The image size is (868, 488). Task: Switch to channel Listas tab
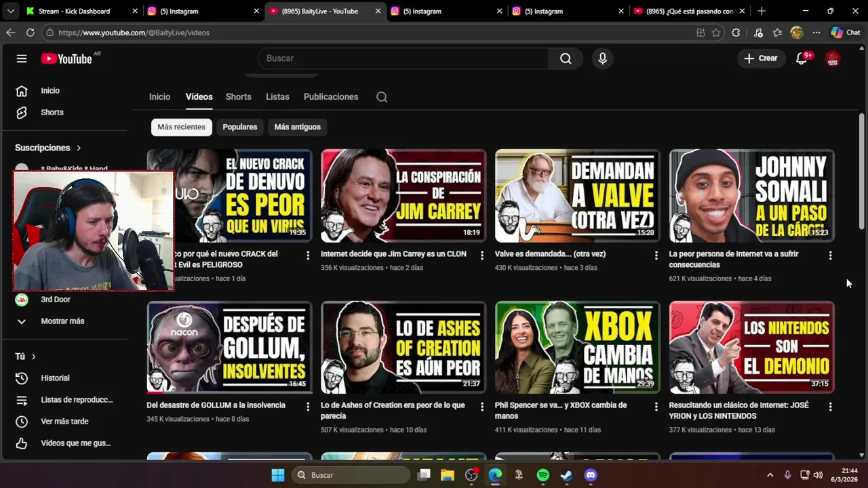pos(277,97)
